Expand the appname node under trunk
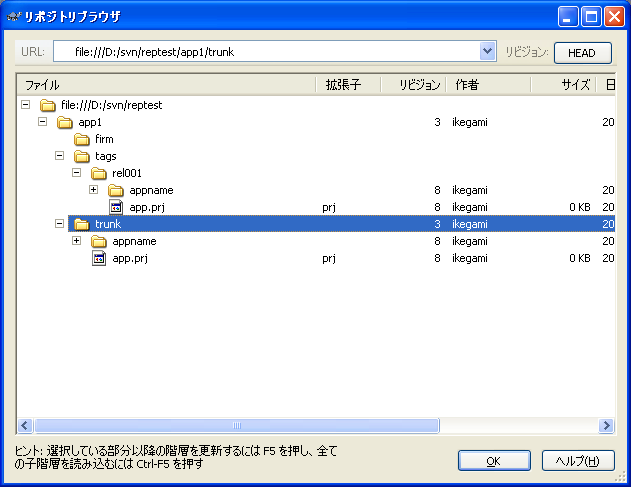The width and height of the screenshot is (631, 487). point(76,241)
